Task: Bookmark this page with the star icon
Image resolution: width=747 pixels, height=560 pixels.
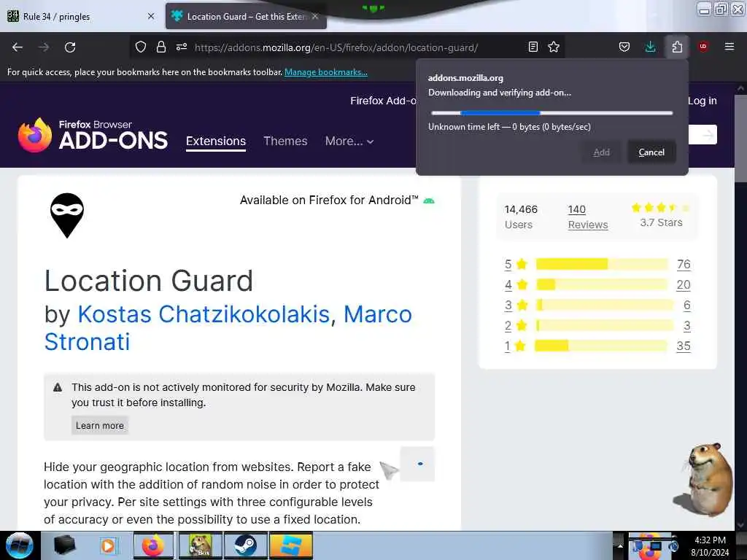Action: pyautogui.click(x=554, y=47)
